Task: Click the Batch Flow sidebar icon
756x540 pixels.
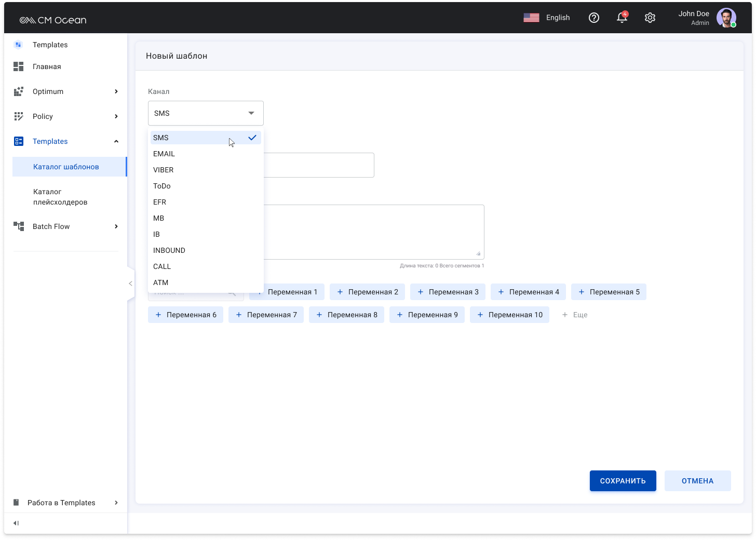Action: click(x=19, y=226)
